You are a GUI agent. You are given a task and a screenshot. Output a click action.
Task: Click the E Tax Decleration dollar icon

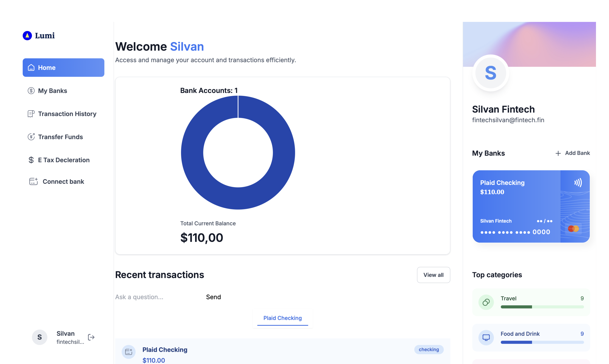pyautogui.click(x=31, y=160)
